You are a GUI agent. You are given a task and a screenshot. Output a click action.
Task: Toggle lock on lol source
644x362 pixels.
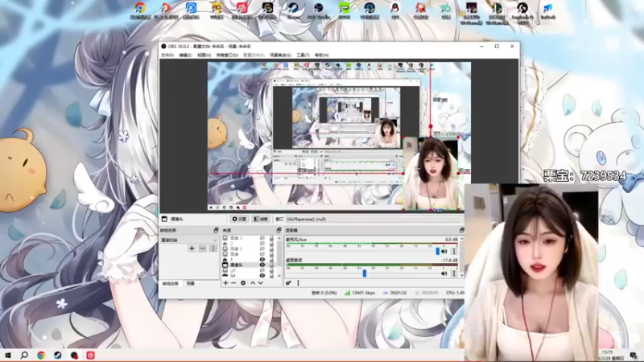(x=271, y=275)
